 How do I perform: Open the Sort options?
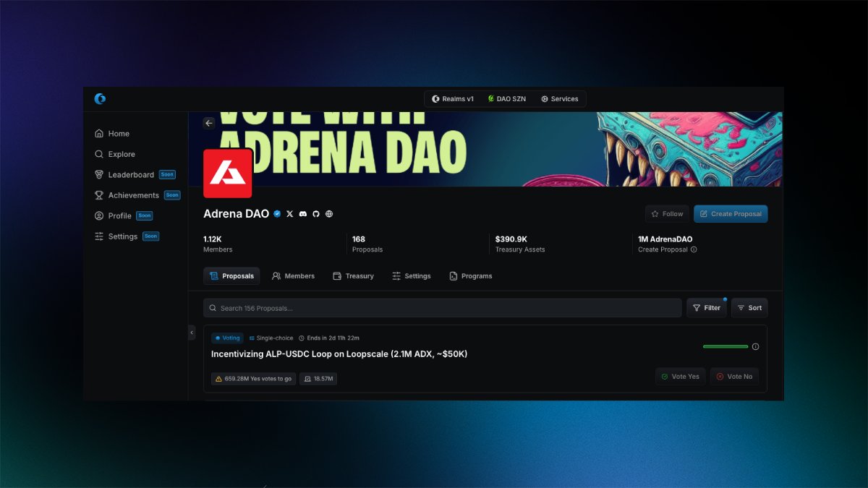pos(749,308)
